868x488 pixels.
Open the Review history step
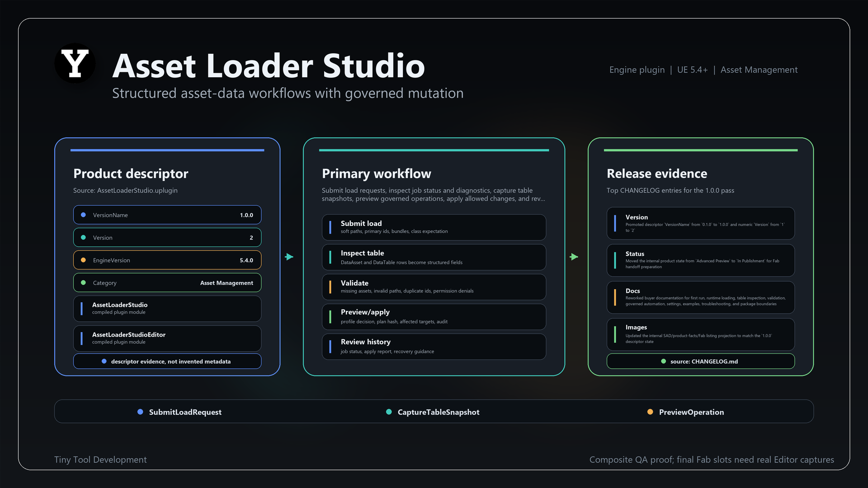(434, 347)
